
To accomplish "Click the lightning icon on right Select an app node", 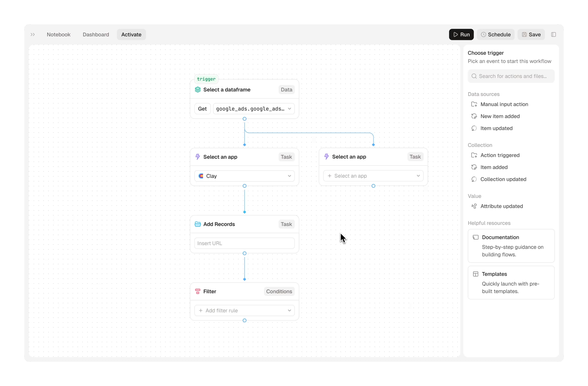I will pyautogui.click(x=327, y=157).
